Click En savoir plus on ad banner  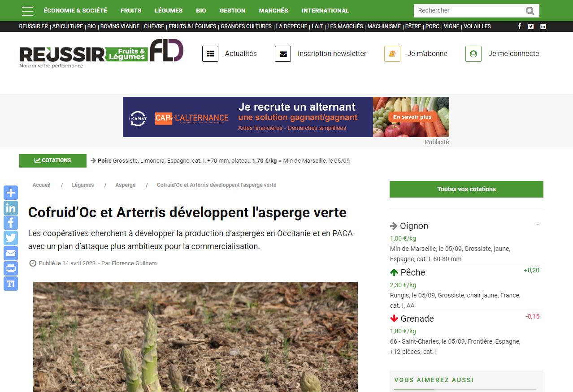(412, 117)
